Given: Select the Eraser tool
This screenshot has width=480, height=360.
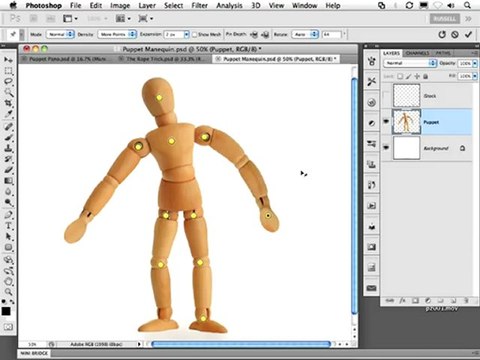Looking at the screenshot, I should click(8, 170).
